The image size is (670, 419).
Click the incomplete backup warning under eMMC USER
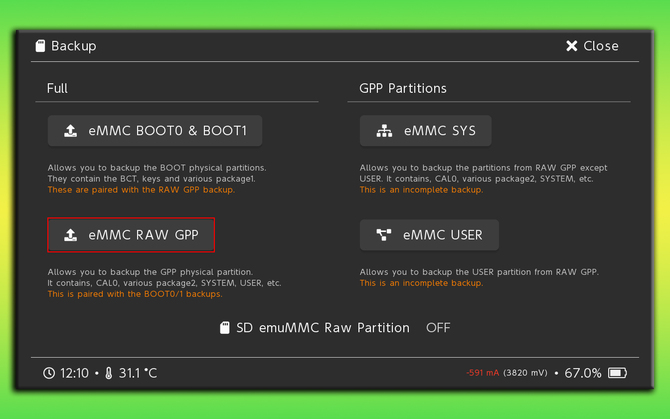(421, 283)
